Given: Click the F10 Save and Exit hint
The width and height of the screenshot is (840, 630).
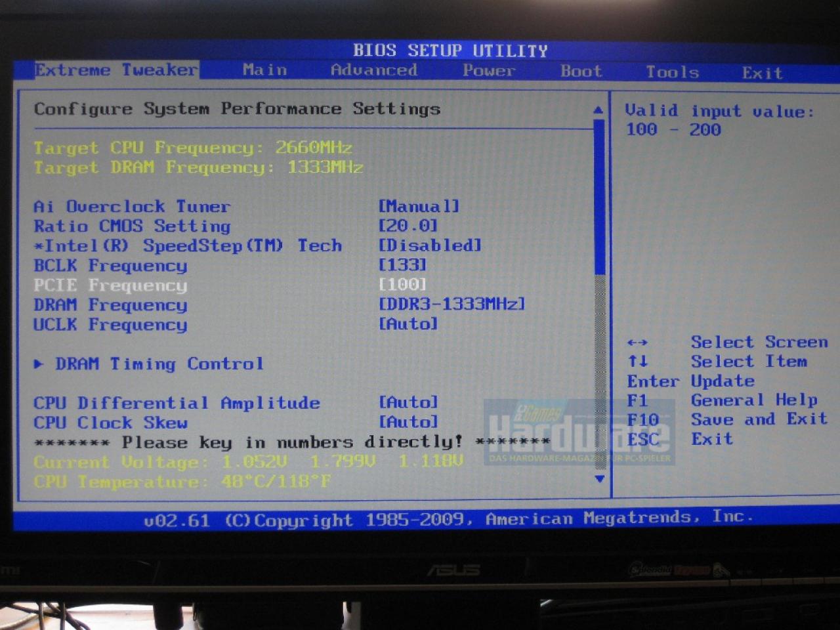Looking at the screenshot, I should point(727,419).
